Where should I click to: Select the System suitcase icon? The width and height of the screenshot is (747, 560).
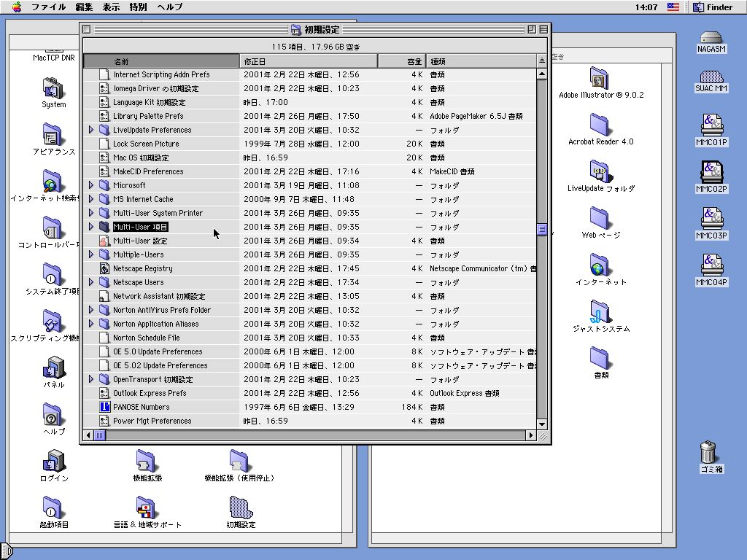(x=53, y=88)
